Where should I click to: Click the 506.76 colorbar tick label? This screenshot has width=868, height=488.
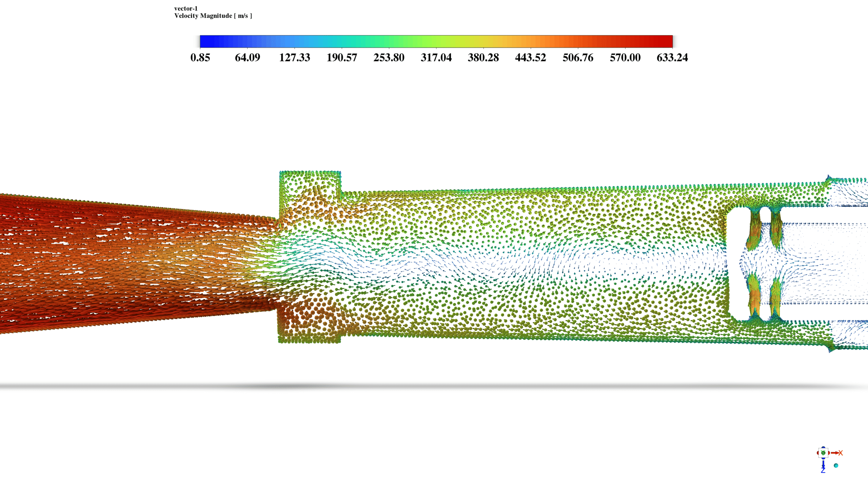click(x=578, y=58)
